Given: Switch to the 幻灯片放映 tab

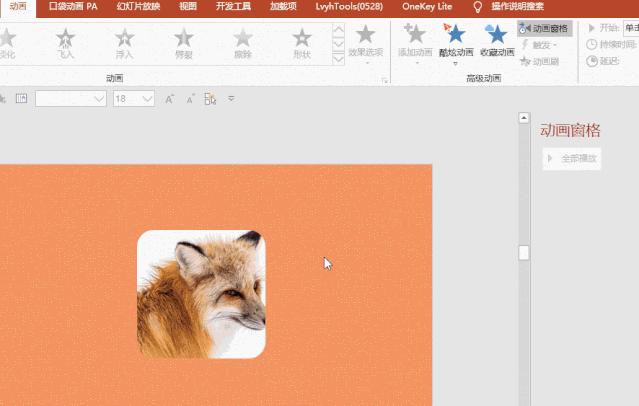Looking at the screenshot, I should click(138, 6).
